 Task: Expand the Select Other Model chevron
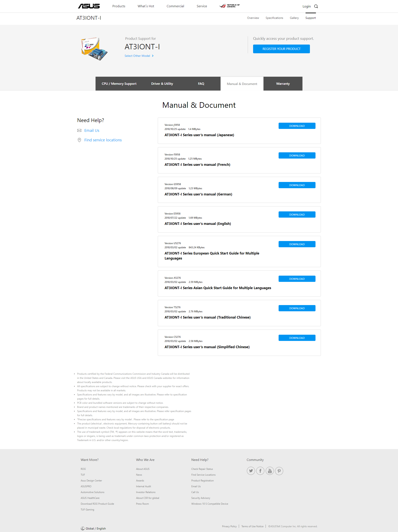153,56
